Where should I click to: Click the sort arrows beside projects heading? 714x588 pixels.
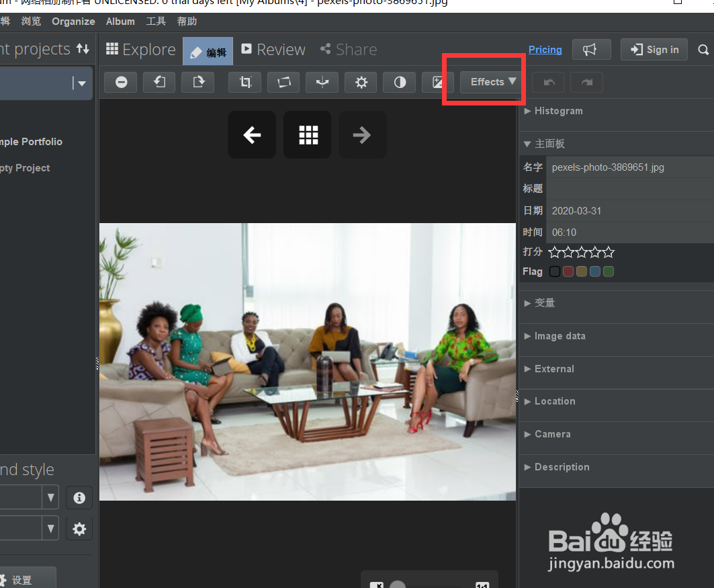tap(83, 48)
